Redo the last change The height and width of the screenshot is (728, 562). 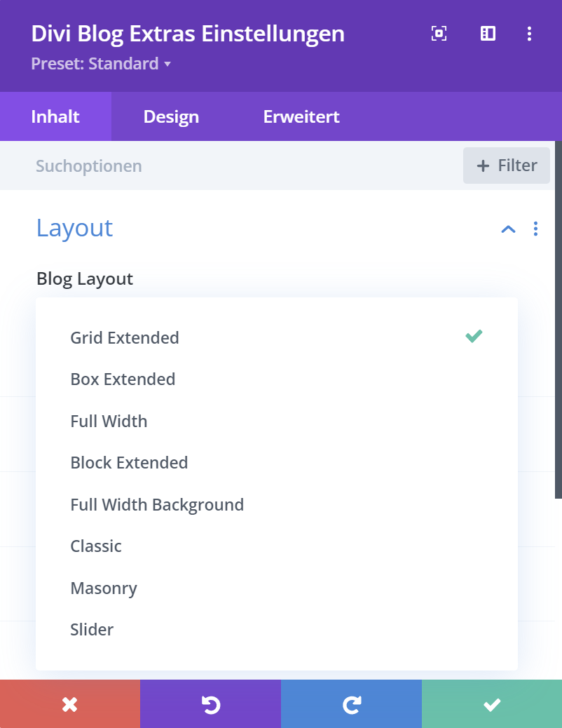[351, 704]
